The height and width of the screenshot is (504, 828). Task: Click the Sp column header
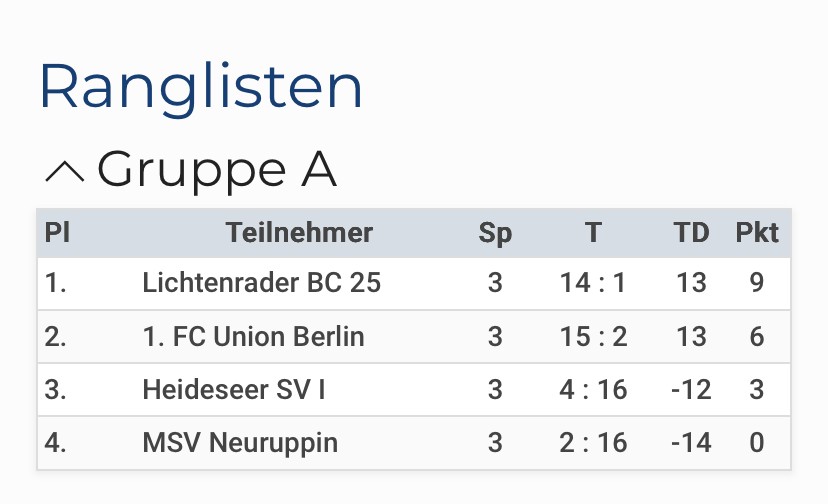[495, 233]
